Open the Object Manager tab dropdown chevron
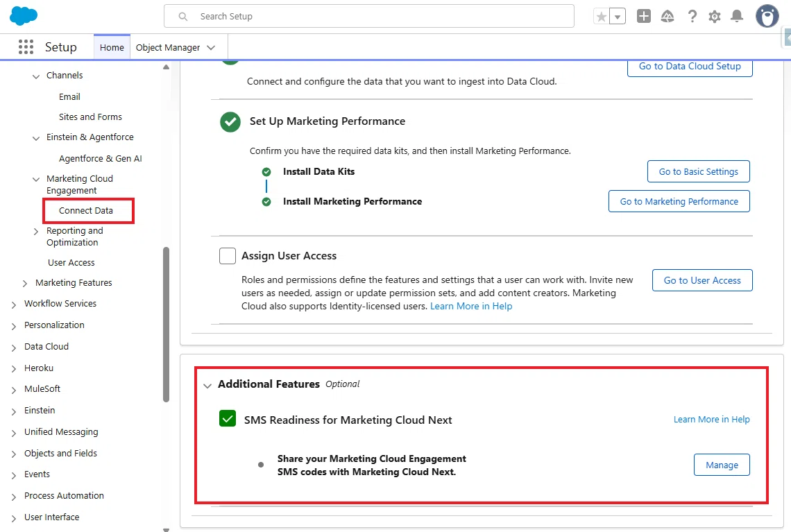 (211, 47)
